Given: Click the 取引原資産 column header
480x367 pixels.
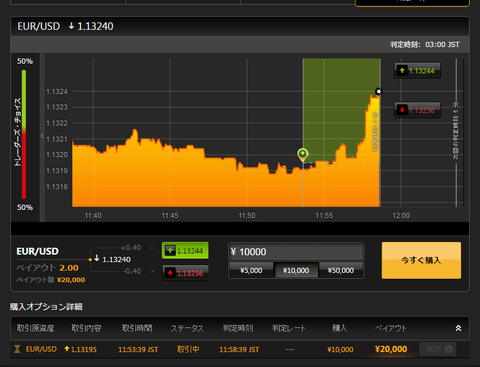Looking at the screenshot, I should [35, 328].
